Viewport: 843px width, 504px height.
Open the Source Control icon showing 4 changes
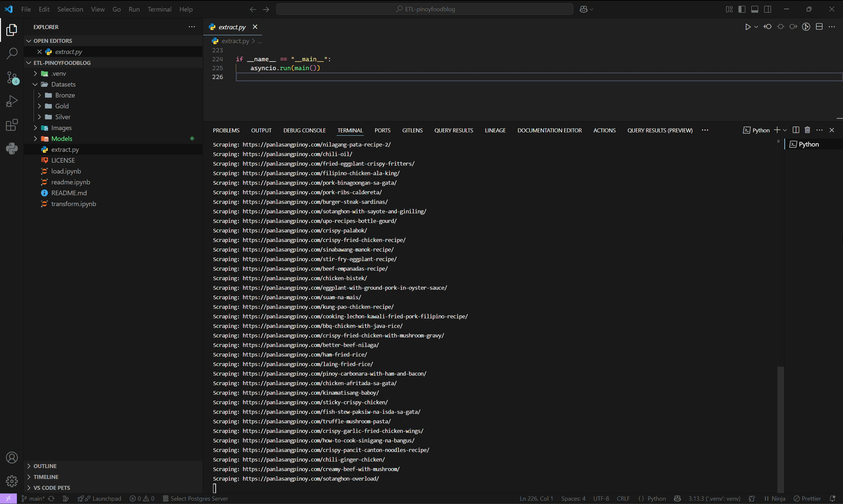click(11, 78)
